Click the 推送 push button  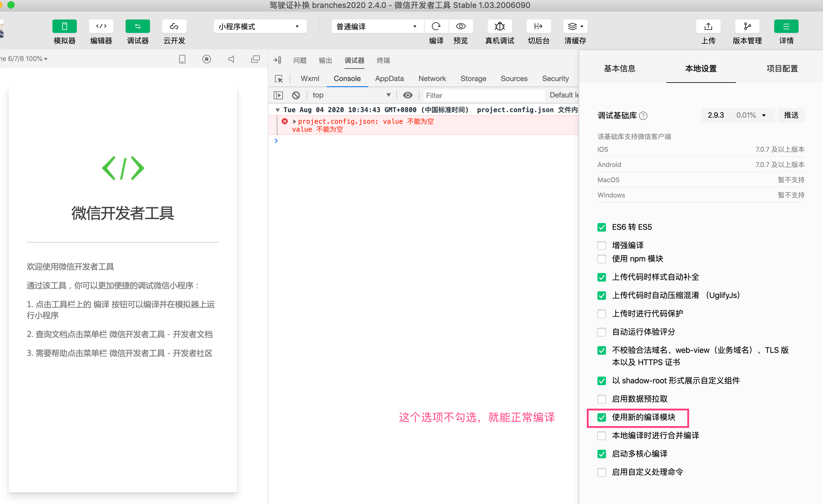tap(791, 115)
